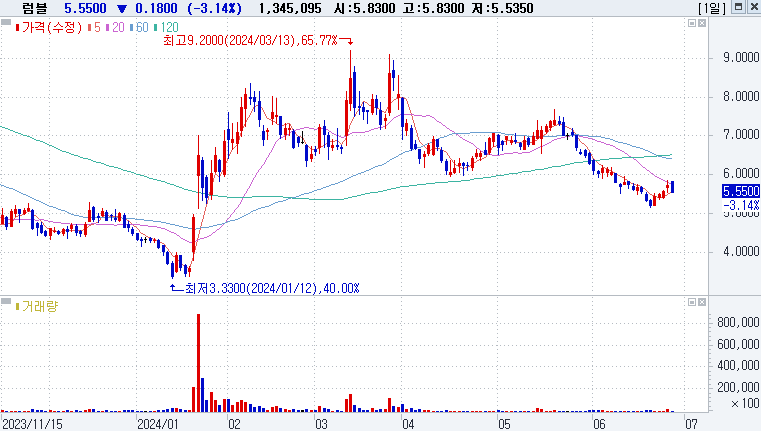Select the 거래량 volume legend
The width and height of the screenshot is (761, 431).
pyautogui.click(x=37, y=306)
